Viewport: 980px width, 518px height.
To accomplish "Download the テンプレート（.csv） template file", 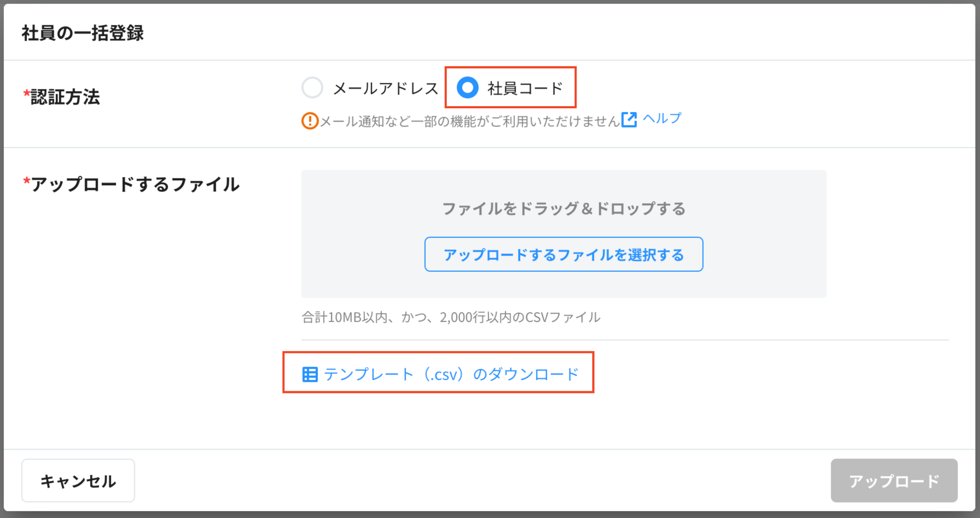I will click(x=451, y=374).
